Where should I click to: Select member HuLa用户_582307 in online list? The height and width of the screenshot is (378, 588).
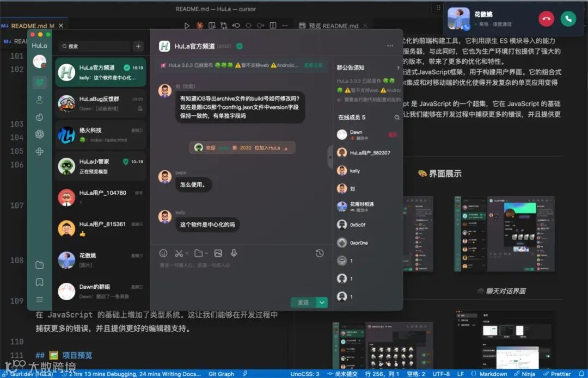tap(367, 152)
